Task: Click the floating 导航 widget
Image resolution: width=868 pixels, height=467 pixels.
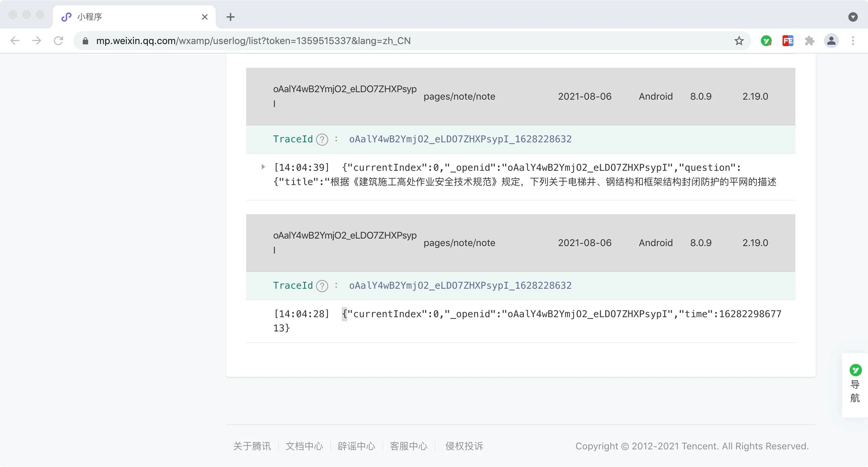Action: coord(855,385)
